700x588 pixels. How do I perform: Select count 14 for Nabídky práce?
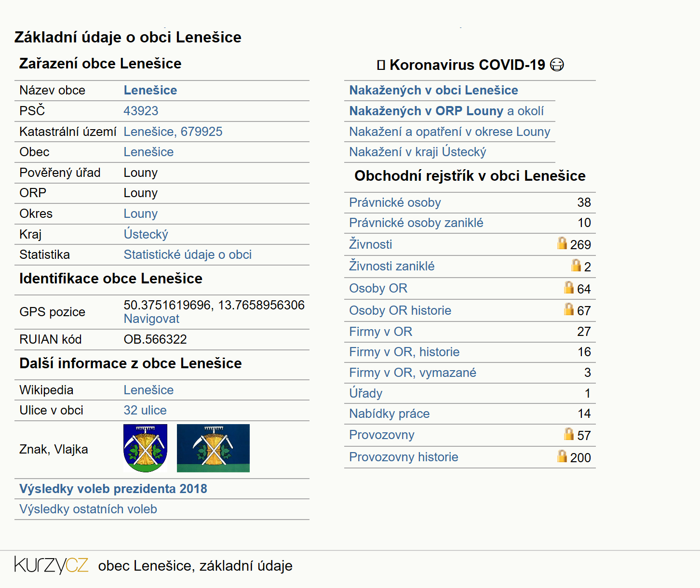(x=584, y=414)
